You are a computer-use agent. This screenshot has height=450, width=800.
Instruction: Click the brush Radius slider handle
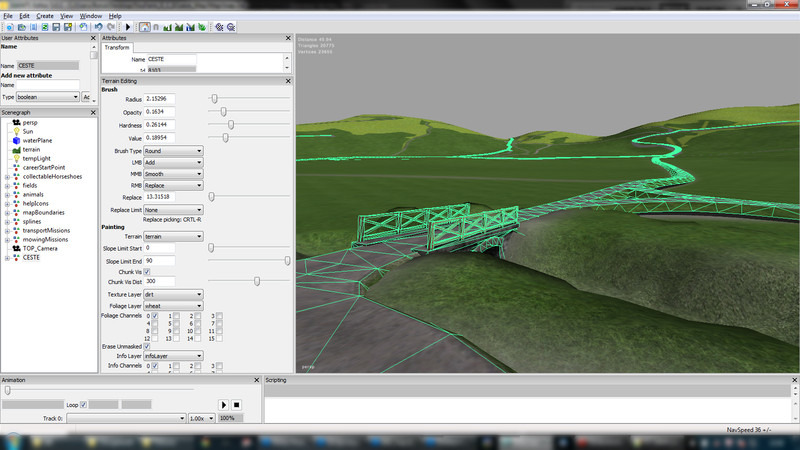click(214, 98)
